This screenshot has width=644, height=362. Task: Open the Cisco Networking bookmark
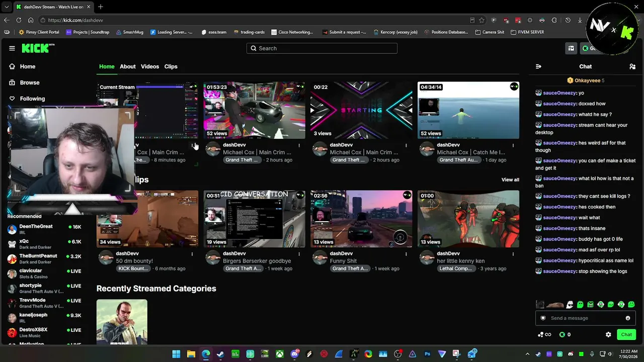point(292,32)
